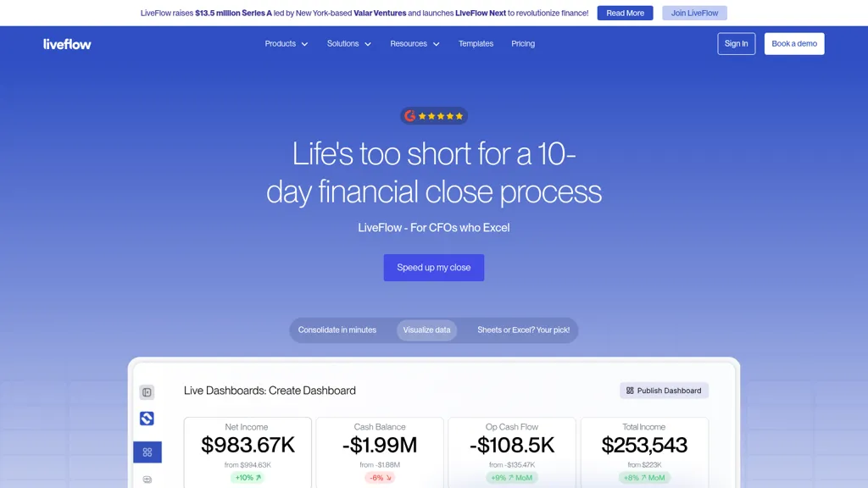Click the 'from -$1.88M' comparison text
This screenshot has height=488, width=868.
click(380, 465)
